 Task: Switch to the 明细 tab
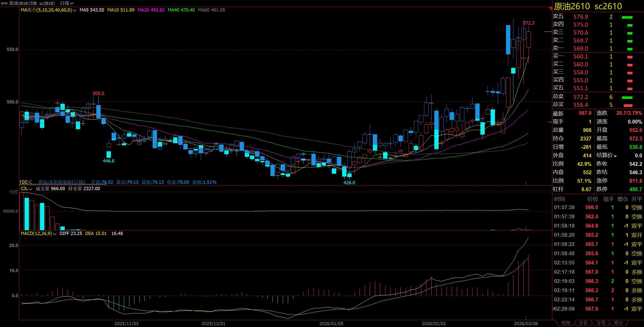click(566, 323)
